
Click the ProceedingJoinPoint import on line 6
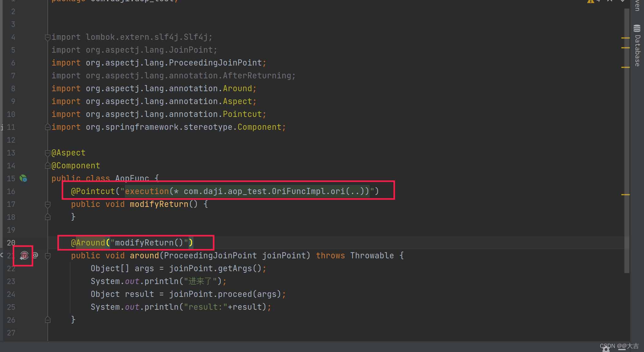tap(159, 63)
